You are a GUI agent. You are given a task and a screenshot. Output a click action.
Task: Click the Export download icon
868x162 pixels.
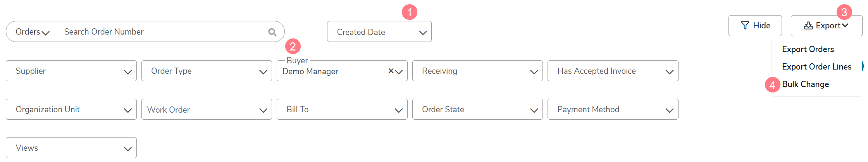point(808,26)
